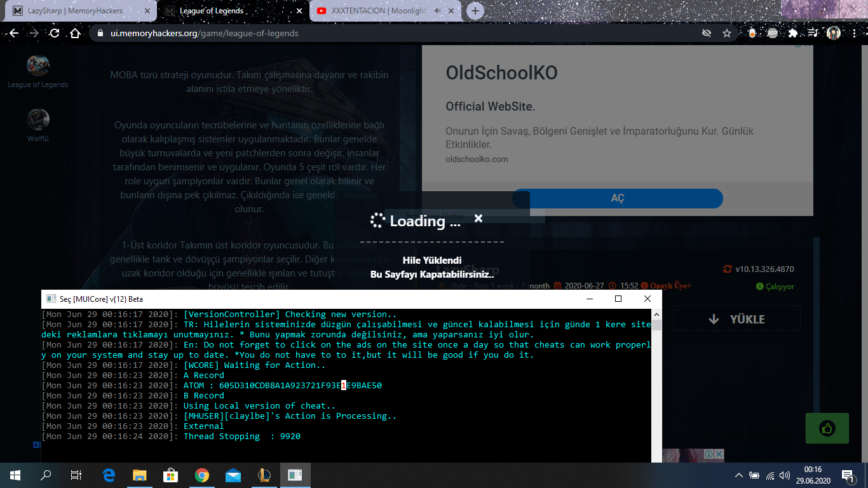Close the LazySharp | MemoryHackers tab
The height and width of the screenshot is (488, 868).
click(147, 11)
